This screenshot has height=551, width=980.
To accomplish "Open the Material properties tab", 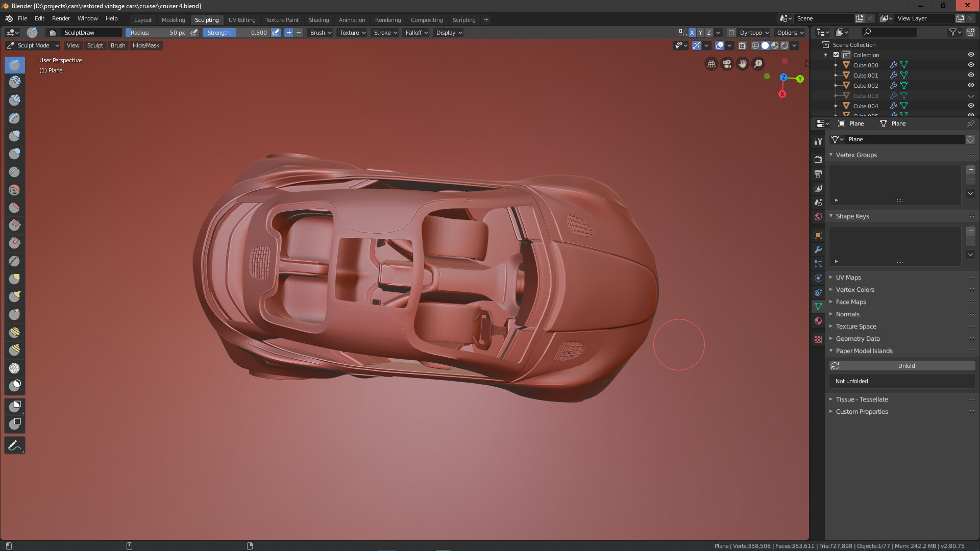I will click(x=818, y=321).
